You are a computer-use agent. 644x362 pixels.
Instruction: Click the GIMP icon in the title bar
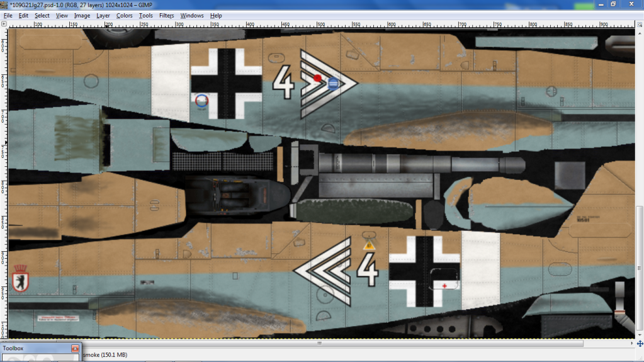coord(4,4)
